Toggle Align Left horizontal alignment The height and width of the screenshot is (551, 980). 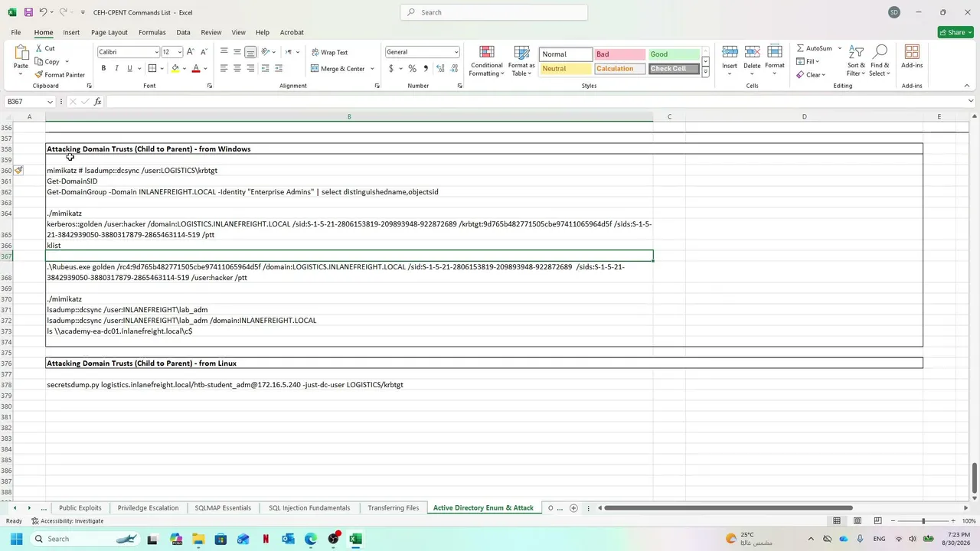224,69
